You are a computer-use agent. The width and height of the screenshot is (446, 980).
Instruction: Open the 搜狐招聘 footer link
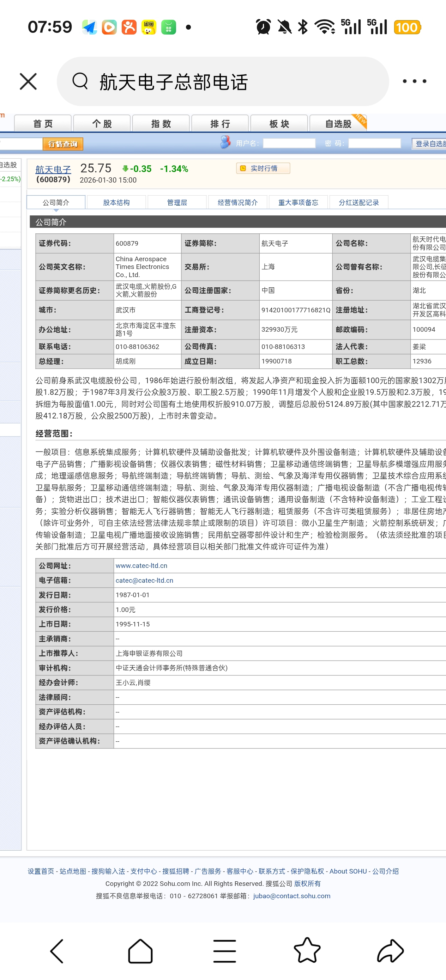176,871
